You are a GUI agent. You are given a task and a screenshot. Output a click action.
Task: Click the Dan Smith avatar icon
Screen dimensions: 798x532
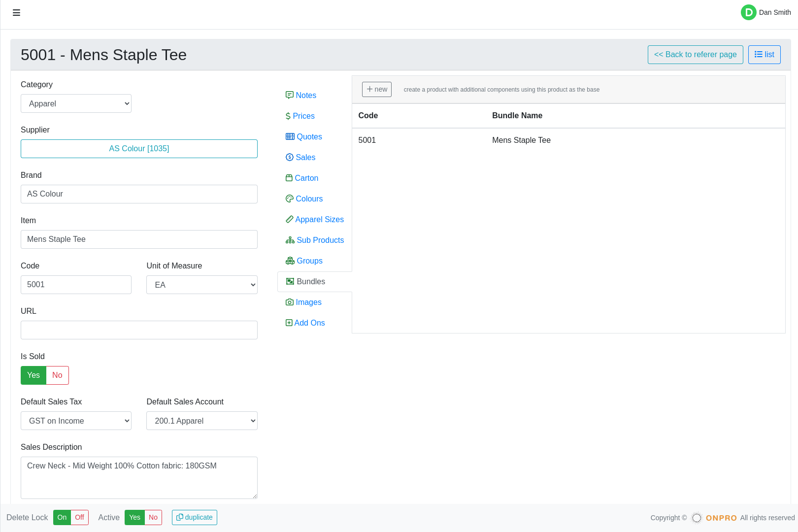point(748,12)
